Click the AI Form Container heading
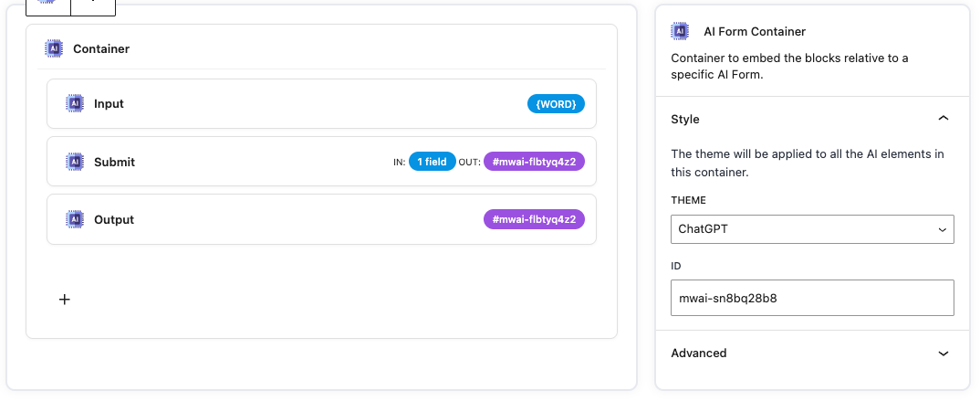This screenshot has width=980, height=401. 755,31
